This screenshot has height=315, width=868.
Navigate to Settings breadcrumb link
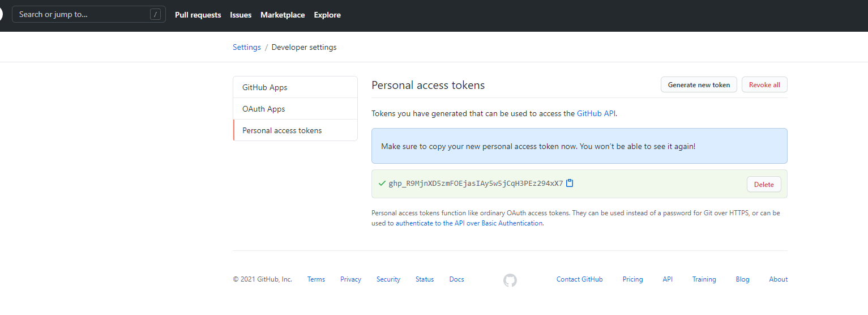(247, 48)
